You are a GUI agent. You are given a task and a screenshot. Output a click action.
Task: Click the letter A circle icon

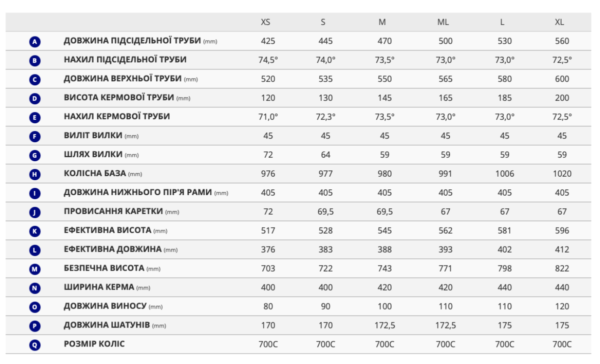pyautogui.click(x=35, y=42)
